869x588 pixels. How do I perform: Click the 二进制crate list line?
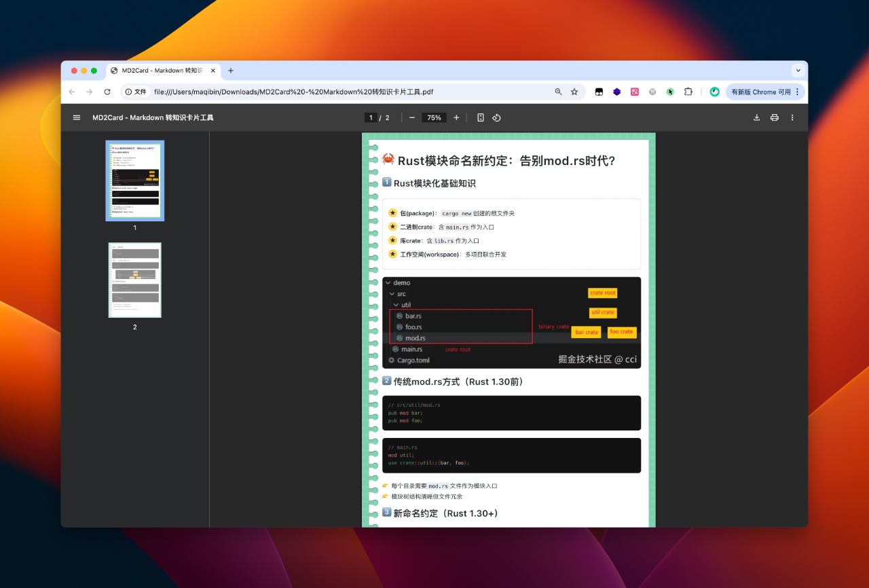(441, 227)
